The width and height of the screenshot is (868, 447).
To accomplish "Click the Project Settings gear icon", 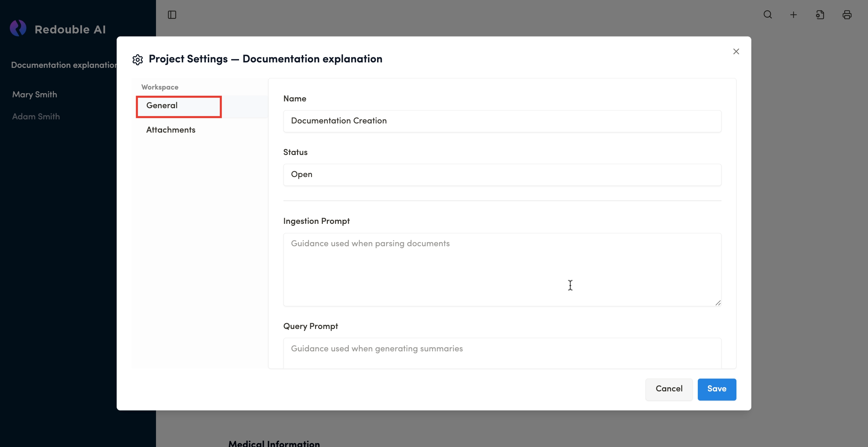I will (x=138, y=60).
